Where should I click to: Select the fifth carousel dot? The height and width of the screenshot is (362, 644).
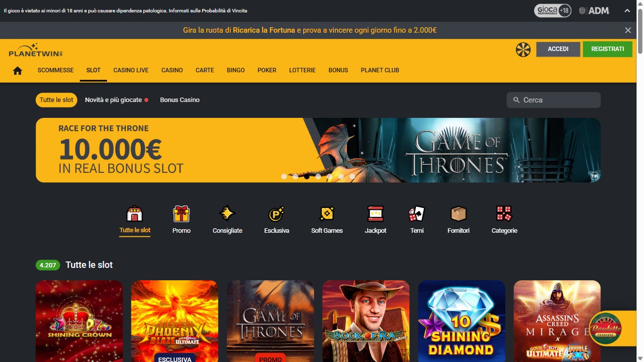(329, 176)
